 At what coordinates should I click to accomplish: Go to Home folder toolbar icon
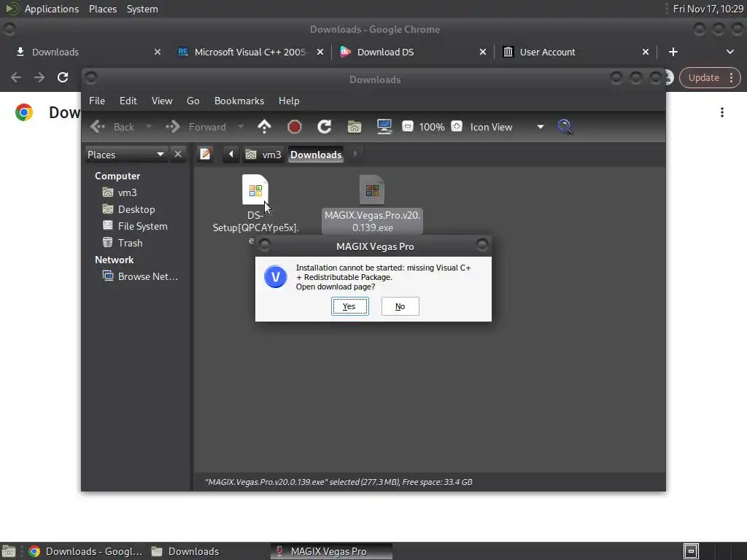[x=355, y=127]
